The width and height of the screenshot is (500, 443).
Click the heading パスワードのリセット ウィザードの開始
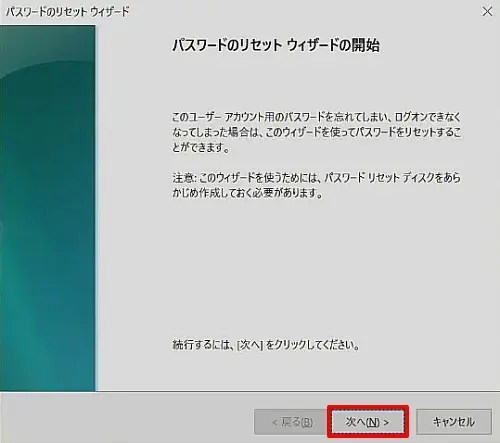click(276, 45)
